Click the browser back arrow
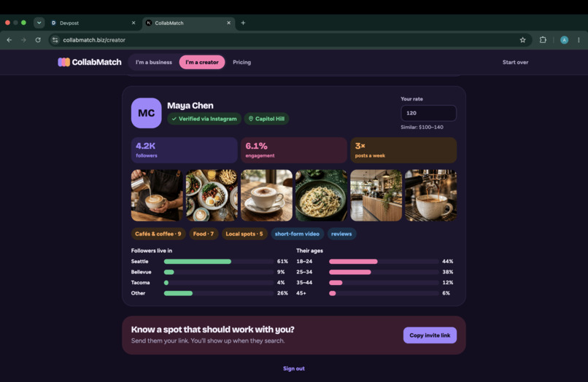 (9, 40)
